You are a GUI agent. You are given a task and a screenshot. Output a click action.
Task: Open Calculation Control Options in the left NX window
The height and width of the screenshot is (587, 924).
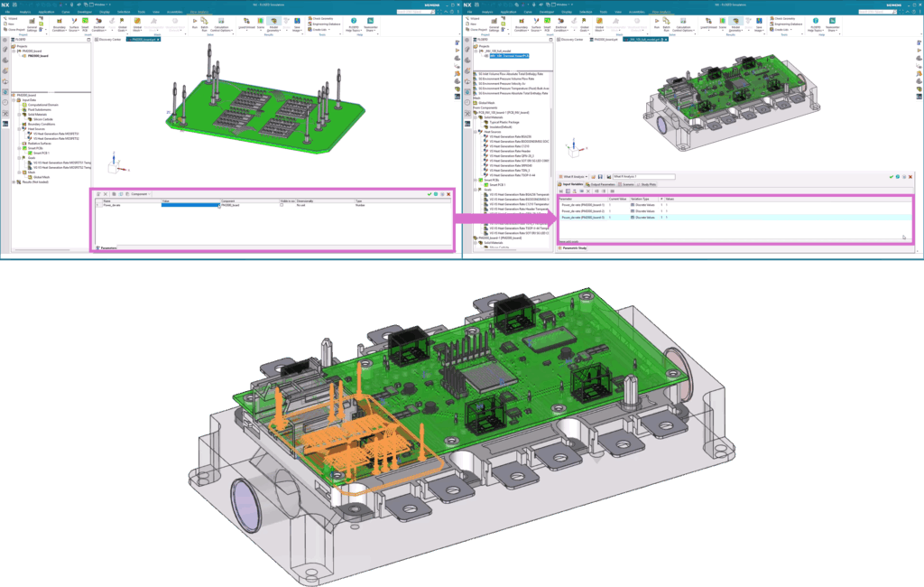[221, 24]
